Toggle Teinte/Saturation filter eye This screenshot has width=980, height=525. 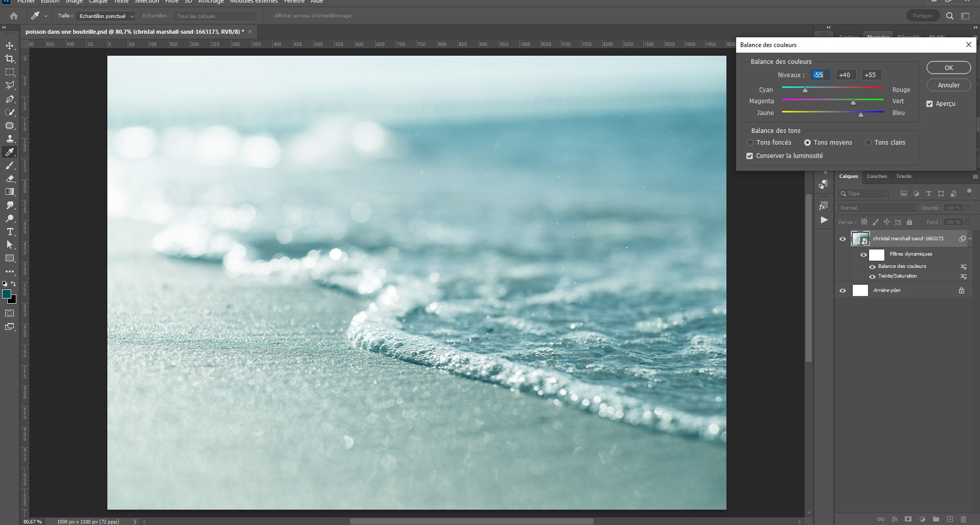(x=873, y=277)
